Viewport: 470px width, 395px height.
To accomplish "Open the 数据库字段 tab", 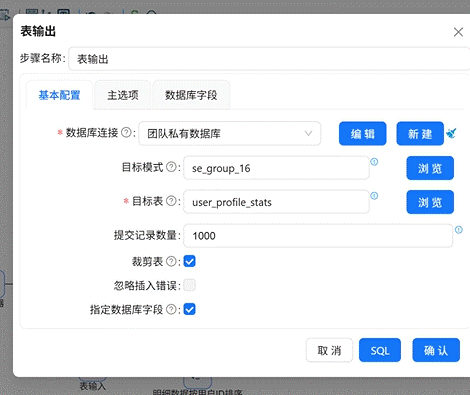I will [x=191, y=95].
